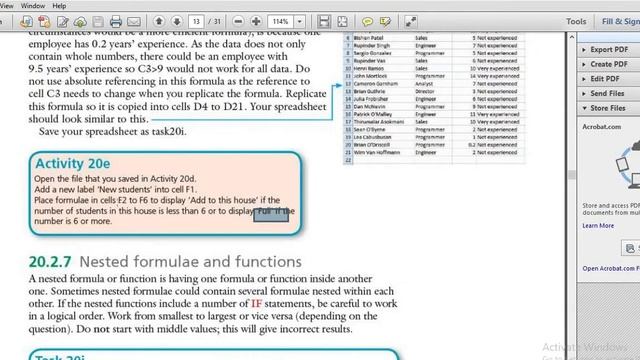
Task: Expand the Create PDF section
Action: pyautogui.click(x=608, y=64)
